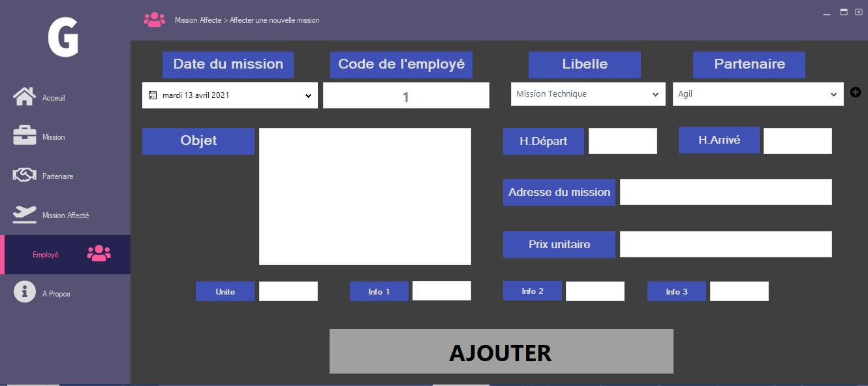This screenshot has height=386, width=868.
Task: Click the calendar icon in date field
Action: pos(153,95)
